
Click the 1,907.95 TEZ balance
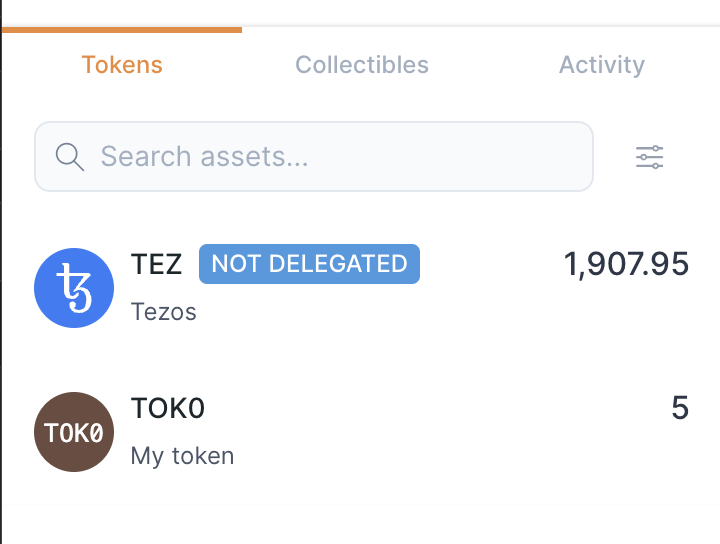[x=626, y=264]
